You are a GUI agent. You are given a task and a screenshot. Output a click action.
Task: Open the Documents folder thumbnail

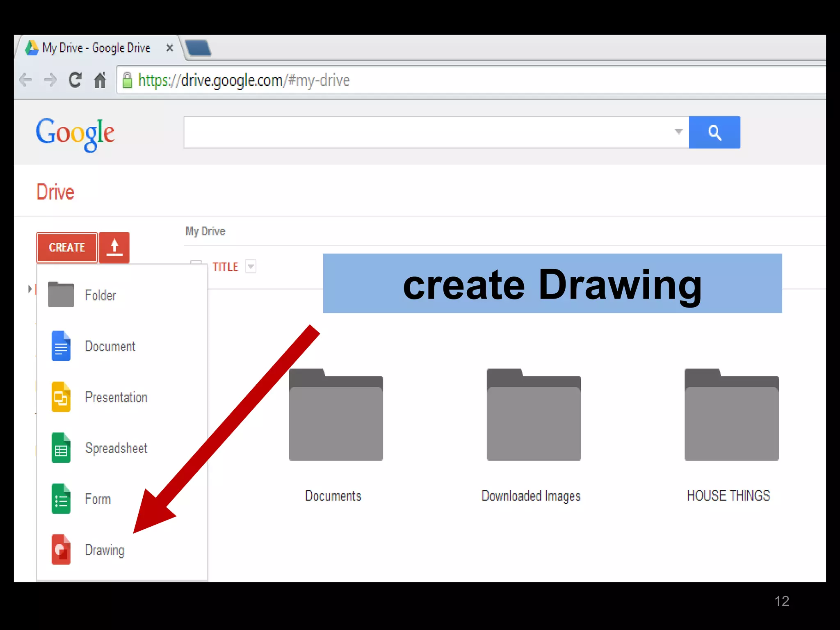pyautogui.click(x=336, y=415)
